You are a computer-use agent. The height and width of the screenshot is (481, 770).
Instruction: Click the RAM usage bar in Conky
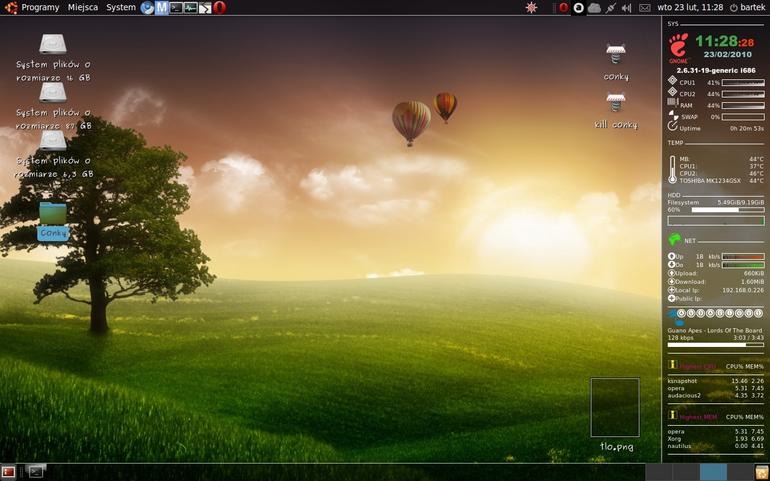(x=743, y=106)
